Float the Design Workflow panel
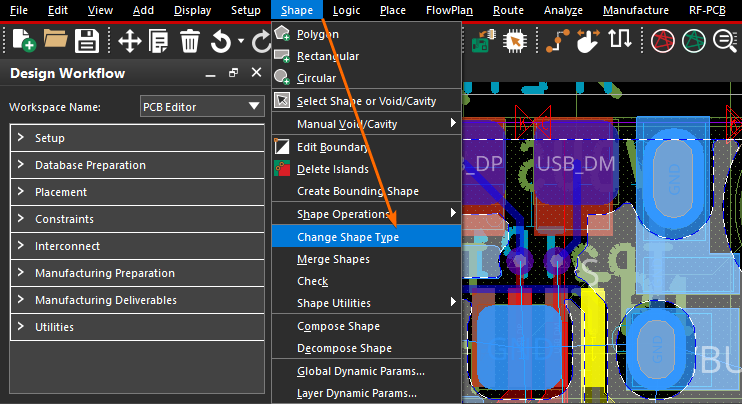Viewport: 742px width, 404px height. click(x=233, y=74)
